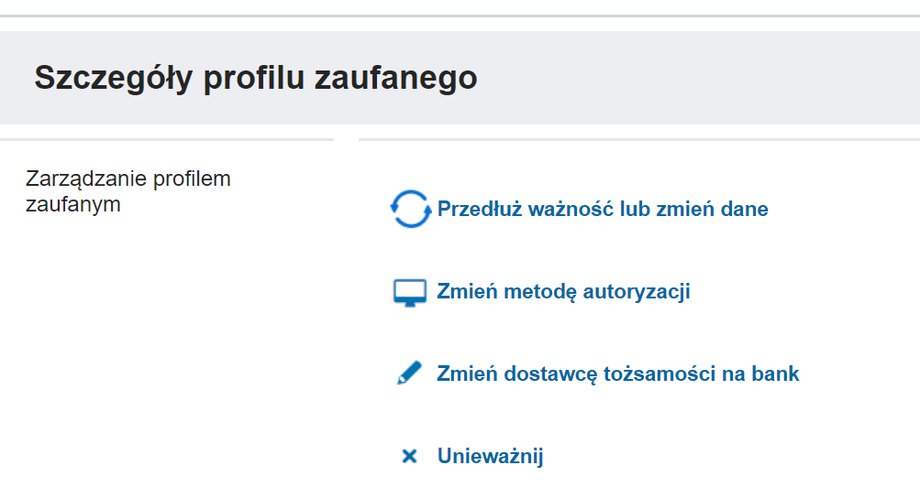The width and height of the screenshot is (920, 498).
Task: Click the word 'zaufanym' in the left label
Action: 73,205
